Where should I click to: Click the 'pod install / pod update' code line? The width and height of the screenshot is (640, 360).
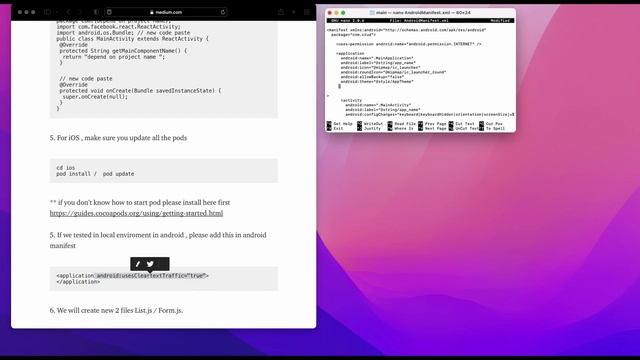coord(95,174)
